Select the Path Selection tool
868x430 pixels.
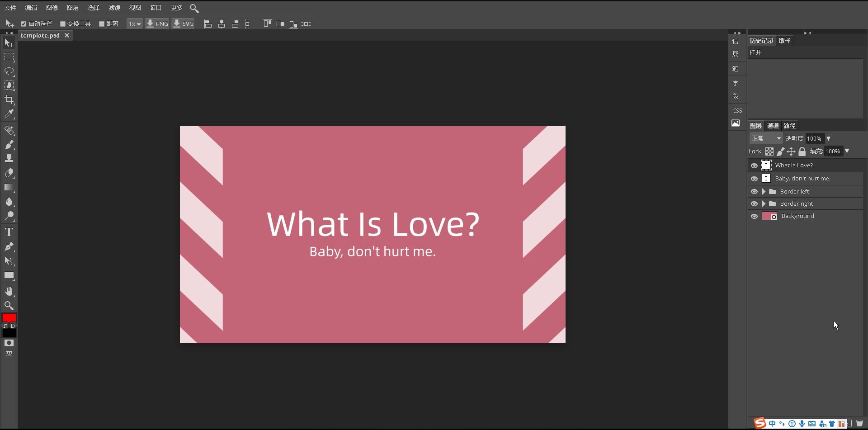9,261
